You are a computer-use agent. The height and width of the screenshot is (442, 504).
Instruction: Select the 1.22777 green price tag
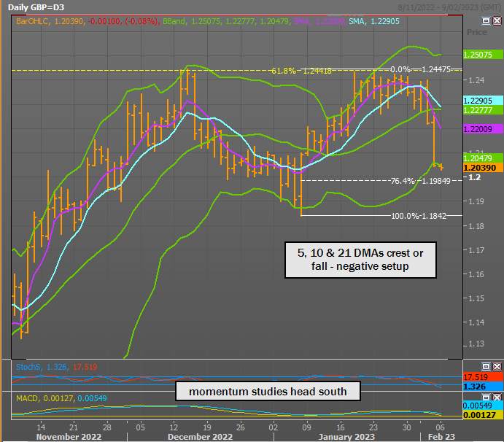coord(483,110)
